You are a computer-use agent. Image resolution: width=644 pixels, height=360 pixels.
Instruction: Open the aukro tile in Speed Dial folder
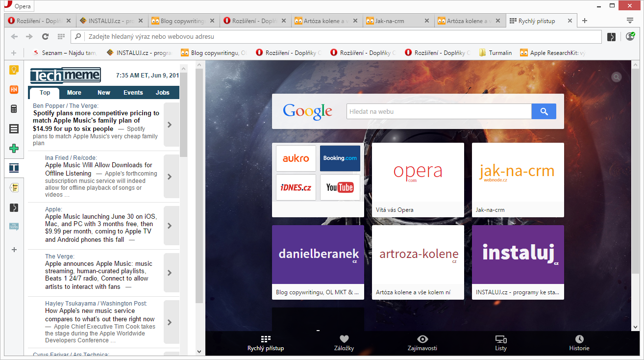point(296,158)
